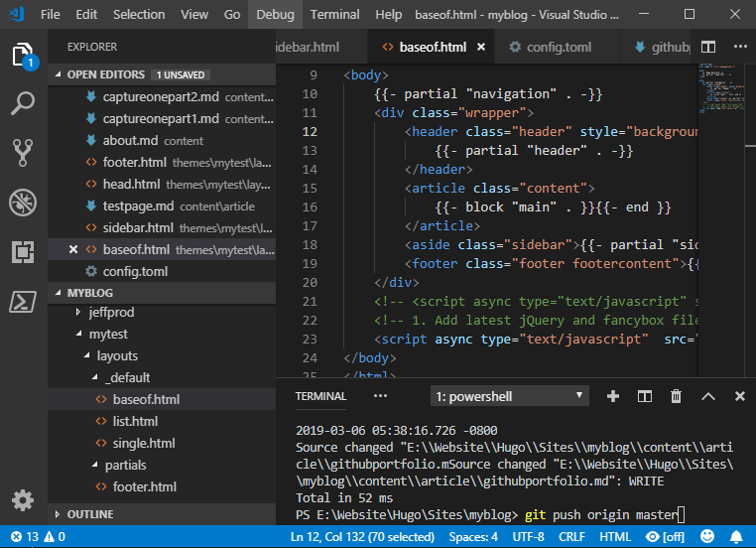Kill the terminal with trash icon

676,396
